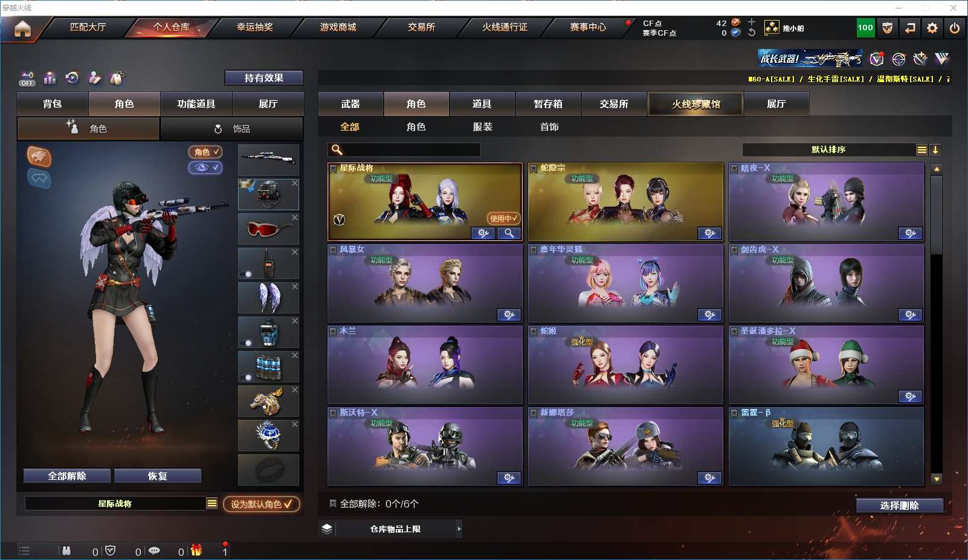Open the settings gear icon
This screenshot has width=968, height=560.
click(x=932, y=28)
